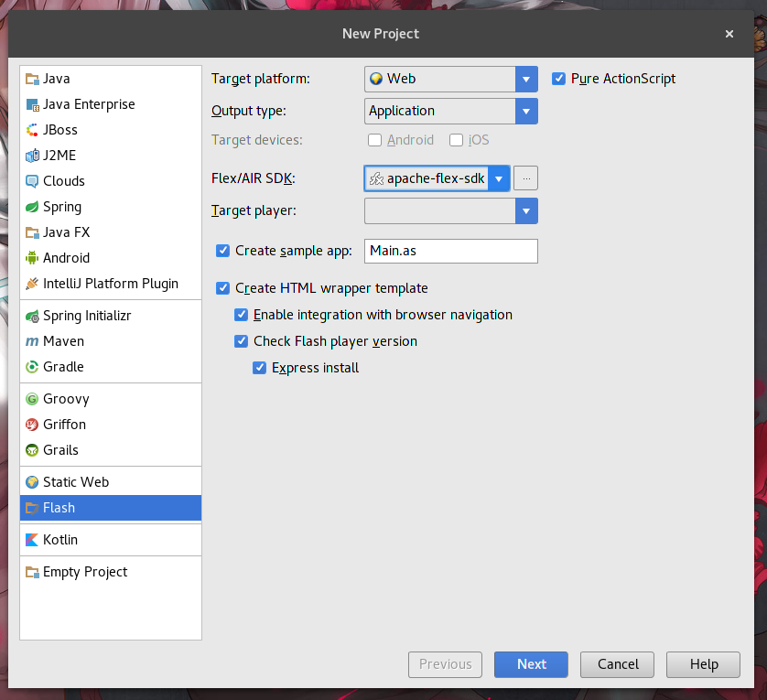This screenshot has width=767, height=700.
Task: Select Maven in the project list
Action: click(111, 341)
